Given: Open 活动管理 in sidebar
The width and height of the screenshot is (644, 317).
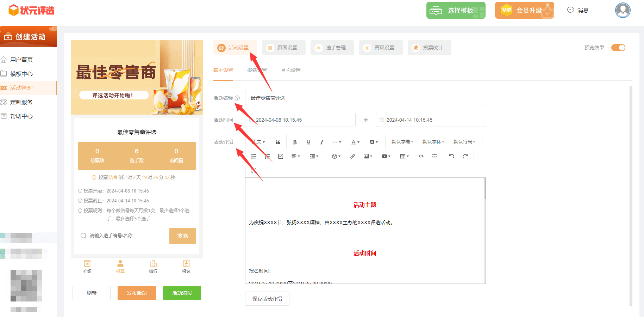Looking at the screenshot, I should click(28, 88).
